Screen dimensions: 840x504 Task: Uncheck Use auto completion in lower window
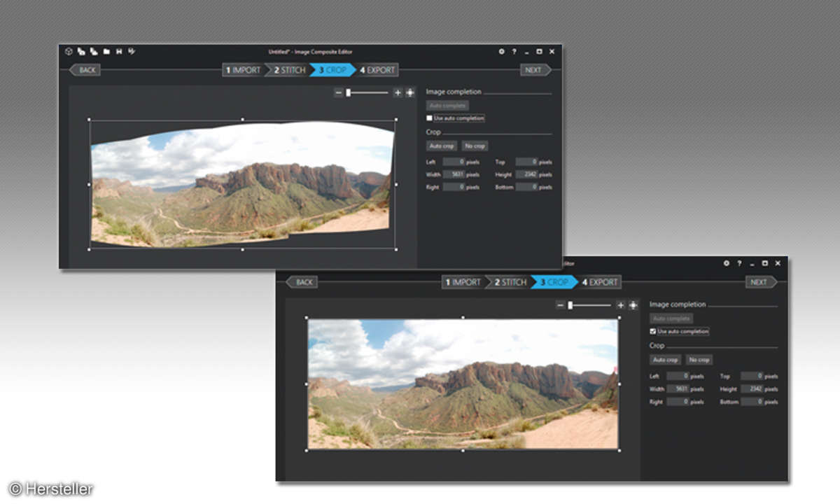click(653, 331)
